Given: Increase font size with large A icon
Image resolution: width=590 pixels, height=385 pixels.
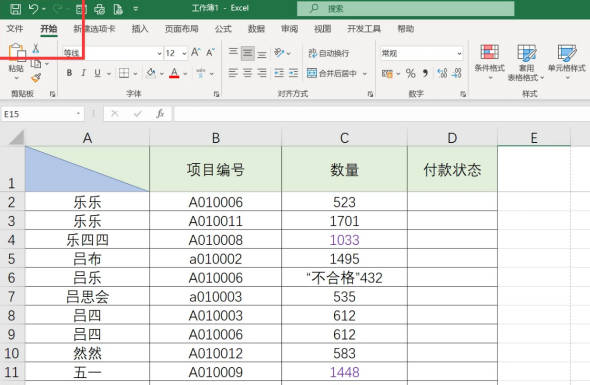Looking at the screenshot, I should (x=195, y=52).
